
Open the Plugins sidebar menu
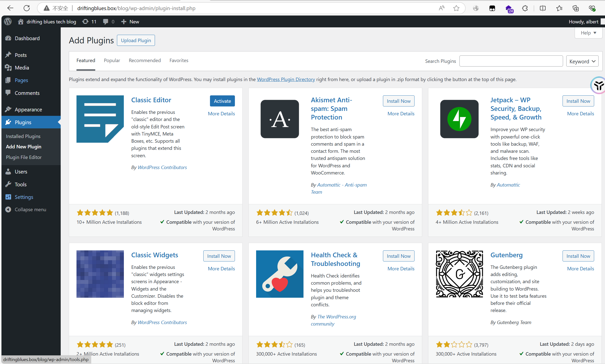coord(31,122)
